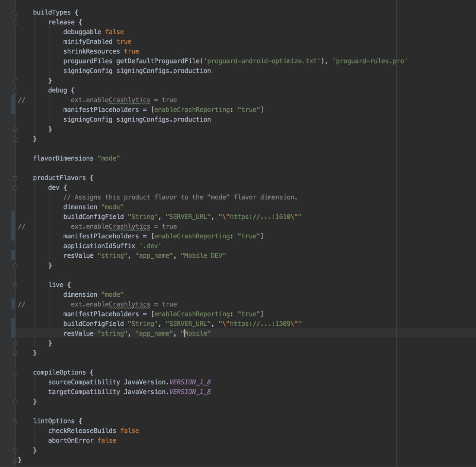Click the false value after abortOnError
The height and width of the screenshot is (467, 476).
click(107, 441)
